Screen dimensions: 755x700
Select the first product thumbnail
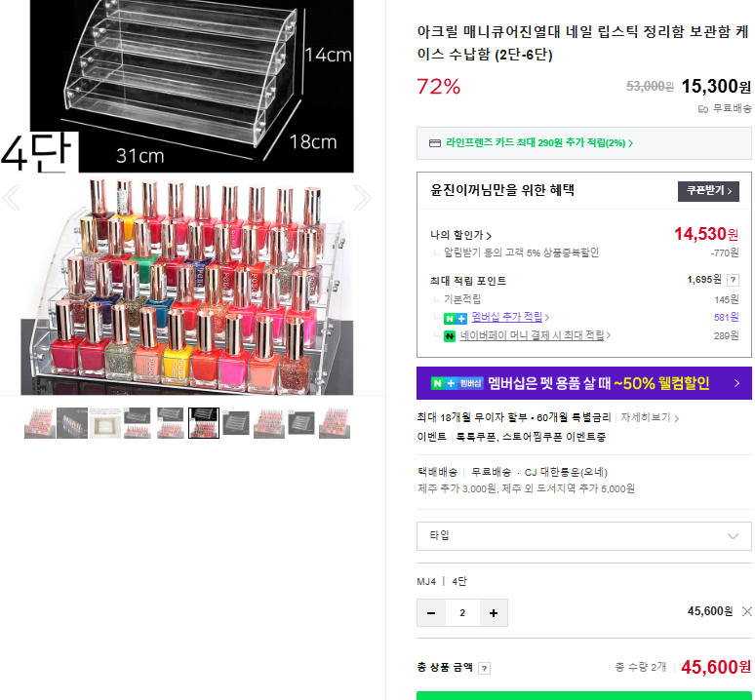pyautogui.click(x=39, y=423)
